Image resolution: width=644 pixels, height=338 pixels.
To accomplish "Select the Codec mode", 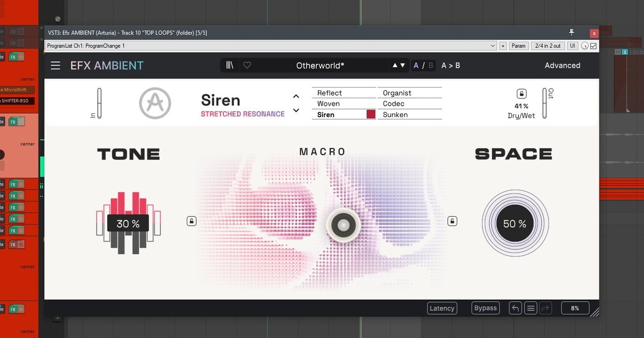I will 410,104.
